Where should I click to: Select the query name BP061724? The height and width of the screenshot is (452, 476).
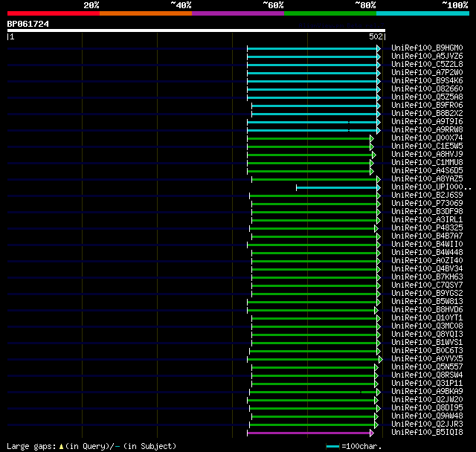click(x=28, y=24)
